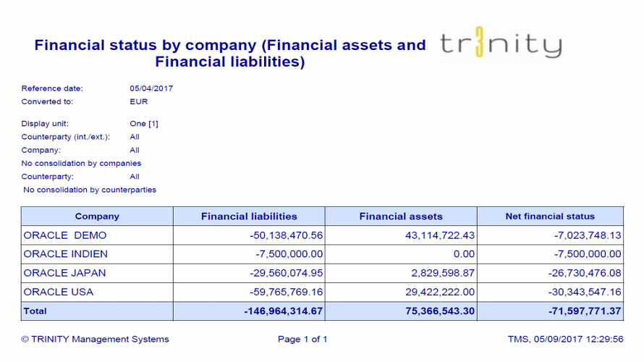Click the Financial assets column header

[x=401, y=216]
